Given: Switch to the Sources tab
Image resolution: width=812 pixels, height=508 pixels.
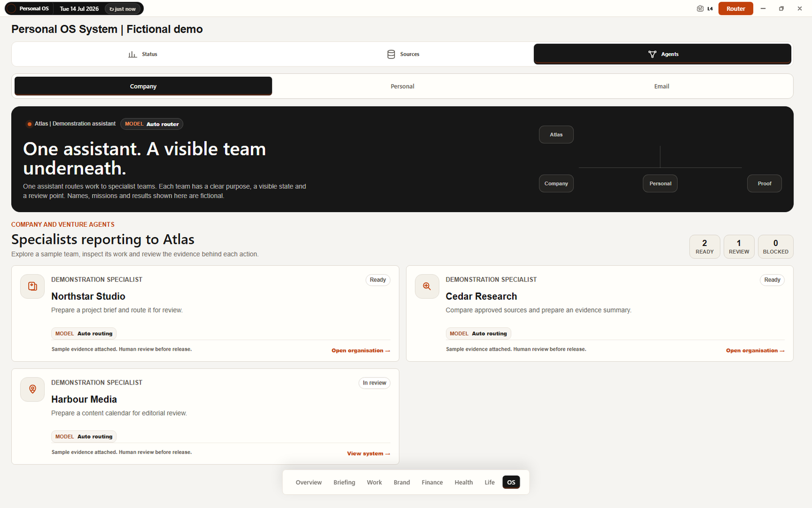Looking at the screenshot, I should click(x=403, y=54).
